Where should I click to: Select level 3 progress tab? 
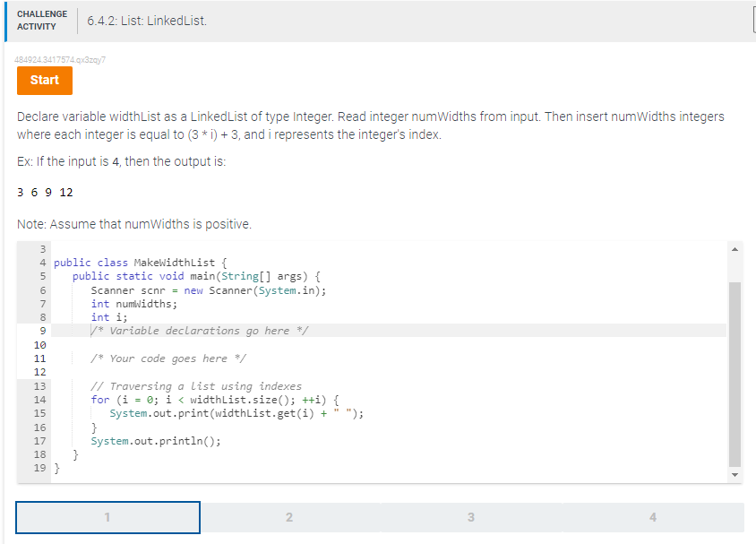(471, 517)
